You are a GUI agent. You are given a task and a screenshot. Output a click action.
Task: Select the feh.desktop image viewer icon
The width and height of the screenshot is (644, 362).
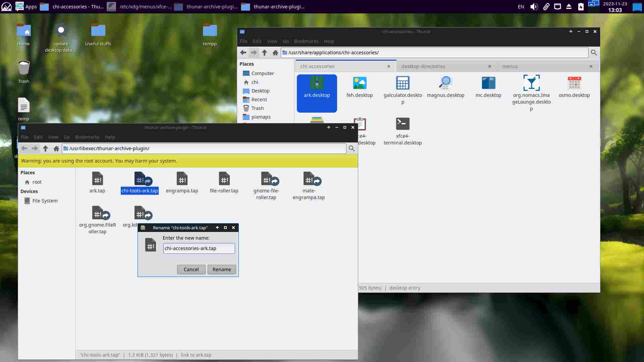tap(360, 83)
